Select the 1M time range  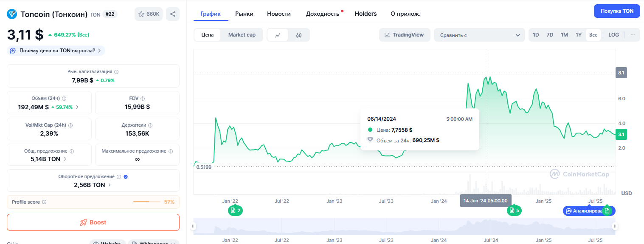(x=564, y=35)
